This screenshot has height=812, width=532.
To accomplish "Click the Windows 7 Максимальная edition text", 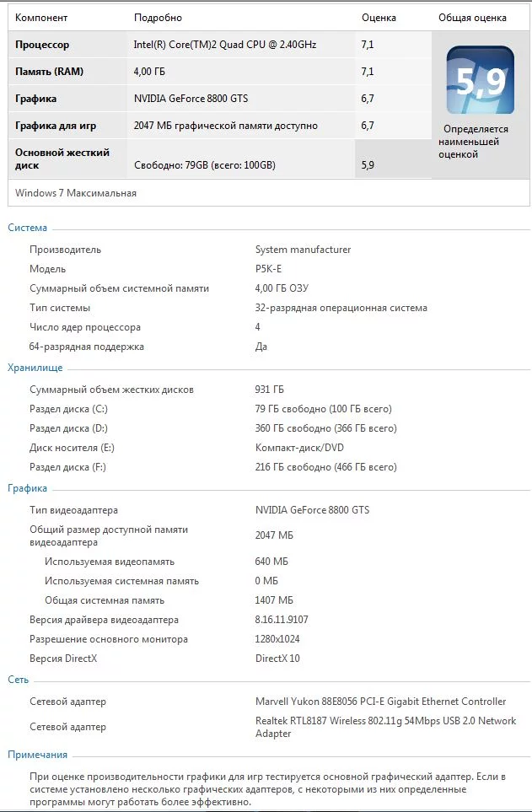I will (x=76, y=193).
